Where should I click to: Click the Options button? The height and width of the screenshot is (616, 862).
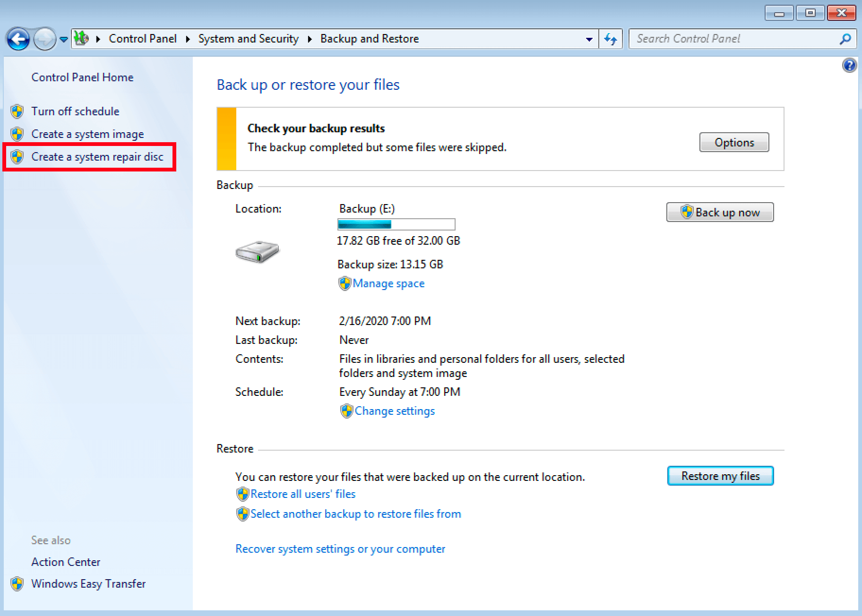[734, 142]
